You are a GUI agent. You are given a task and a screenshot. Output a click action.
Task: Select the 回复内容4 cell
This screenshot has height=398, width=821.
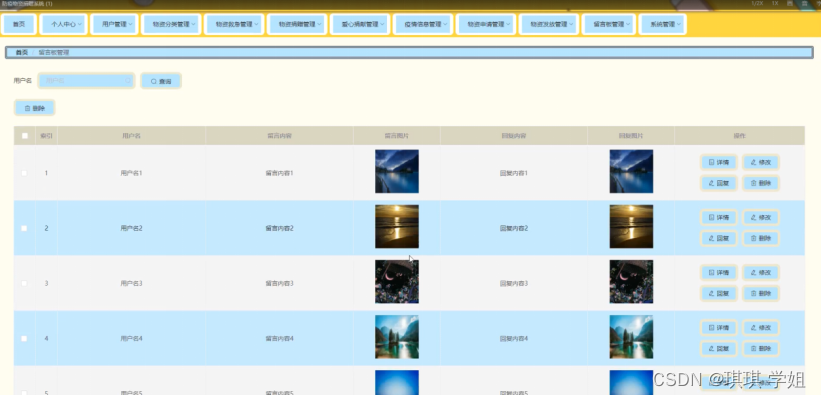pos(514,338)
